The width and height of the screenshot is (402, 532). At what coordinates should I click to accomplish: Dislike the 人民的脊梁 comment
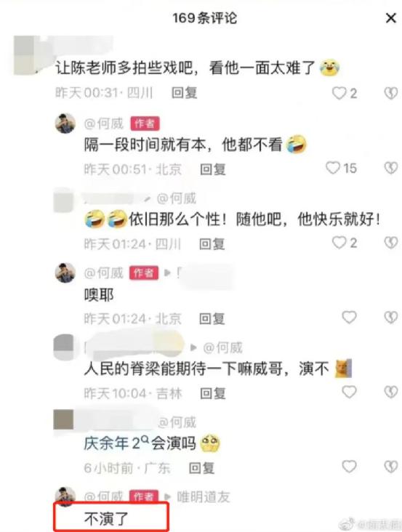click(x=390, y=392)
